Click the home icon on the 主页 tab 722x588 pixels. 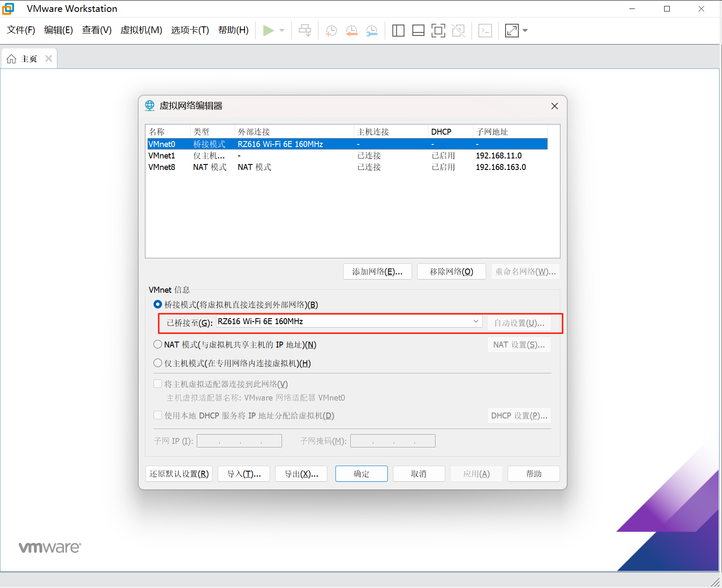point(11,59)
